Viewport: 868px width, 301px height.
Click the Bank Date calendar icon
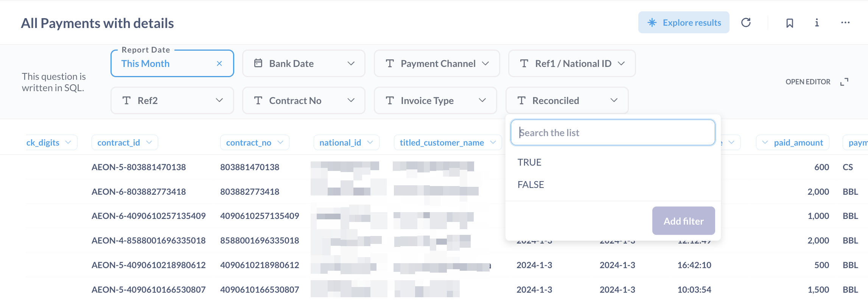(x=258, y=63)
